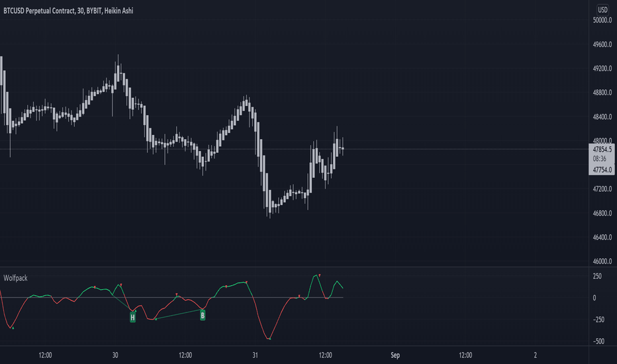
Task: Click the 30 date label on time axis
Action: tap(115, 355)
